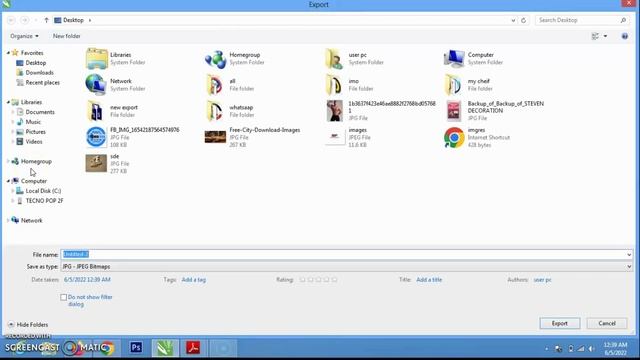The width and height of the screenshot is (640, 360).
Task: Click Hide Folders toggle
Action: 28,324
